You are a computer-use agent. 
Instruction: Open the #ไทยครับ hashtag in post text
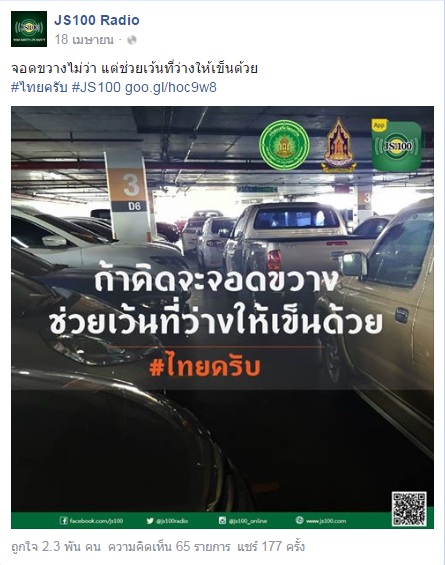39,87
